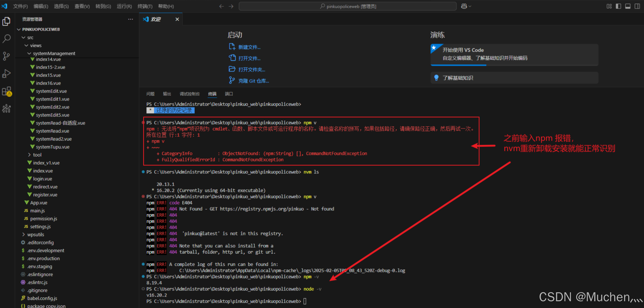Viewport: 644px width, 308px height.
Task: Click the 打开文件夹... link
Action: (252, 70)
